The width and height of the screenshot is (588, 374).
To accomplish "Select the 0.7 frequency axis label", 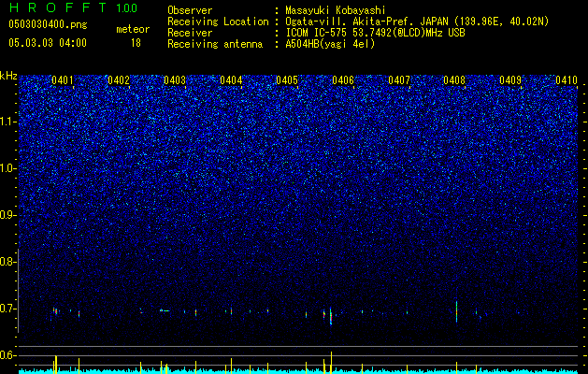I will (7, 309).
